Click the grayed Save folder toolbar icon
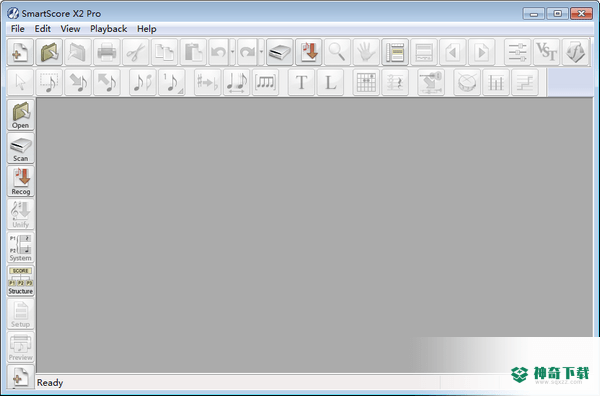This screenshot has height=396, width=600. point(78,52)
